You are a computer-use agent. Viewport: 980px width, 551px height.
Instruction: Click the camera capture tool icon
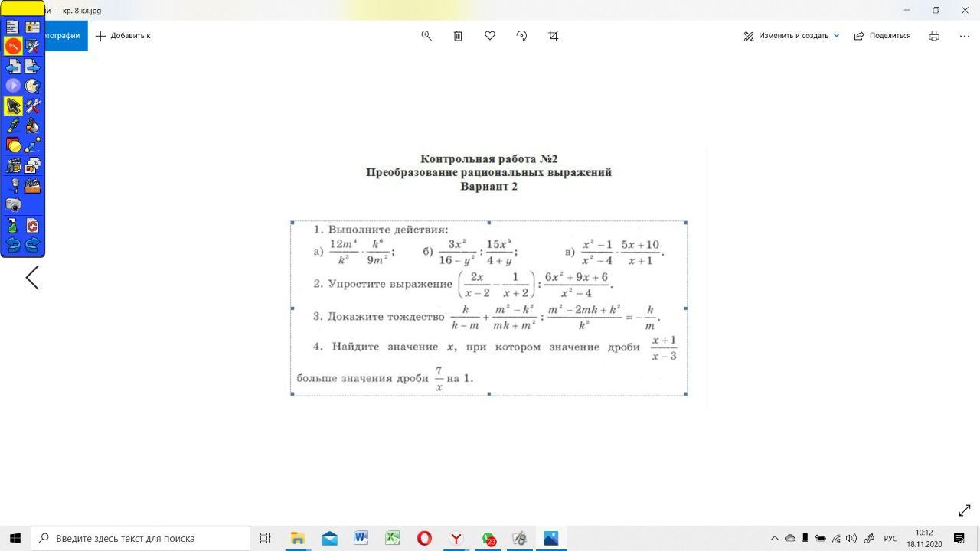(x=13, y=204)
